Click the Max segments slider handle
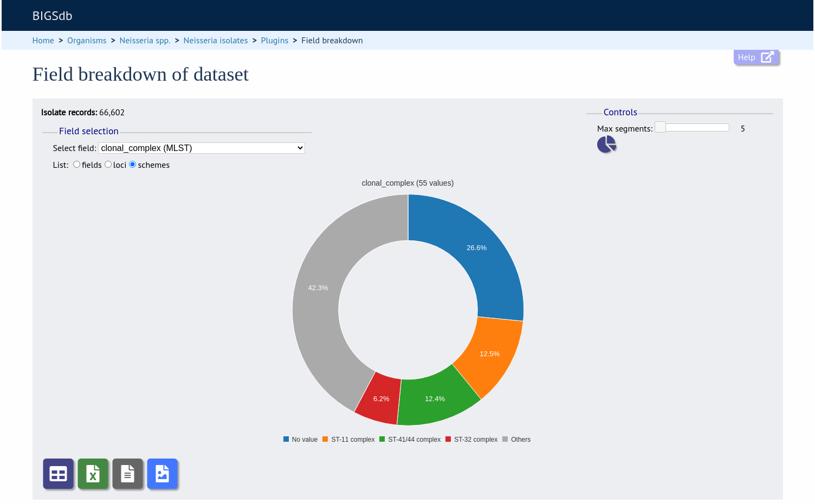Viewport: 815px width, 504px height. pos(660,127)
